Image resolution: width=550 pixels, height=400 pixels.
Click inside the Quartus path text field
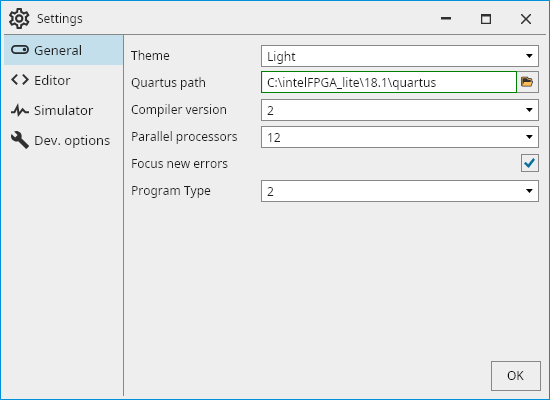pos(389,82)
